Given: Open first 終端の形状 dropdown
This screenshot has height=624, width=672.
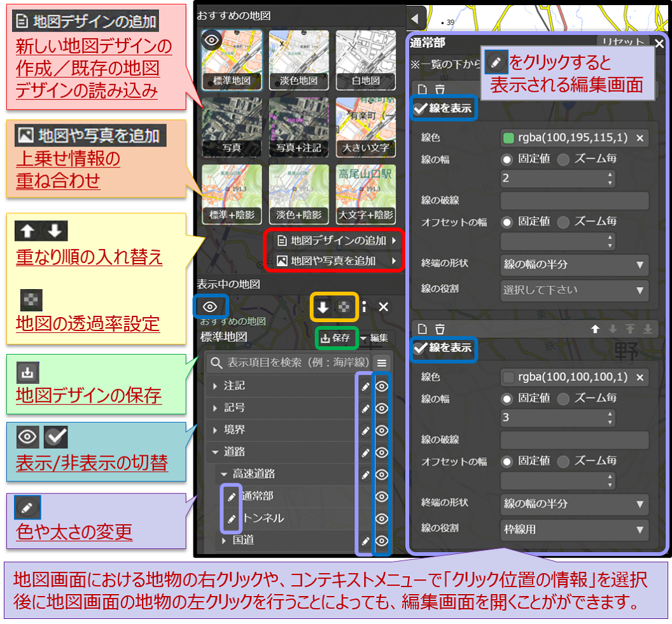Looking at the screenshot, I should [x=574, y=264].
